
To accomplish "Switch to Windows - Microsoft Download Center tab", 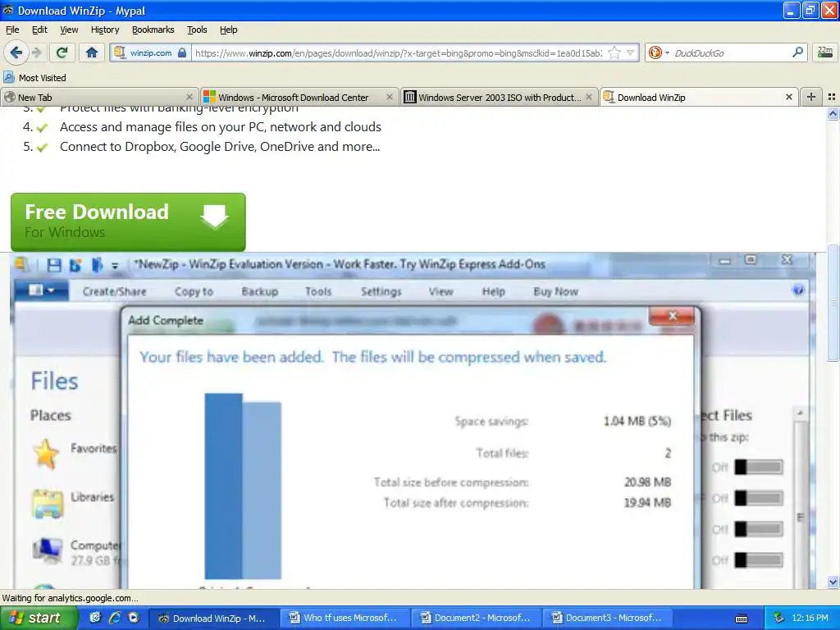I will pos(299,97).
